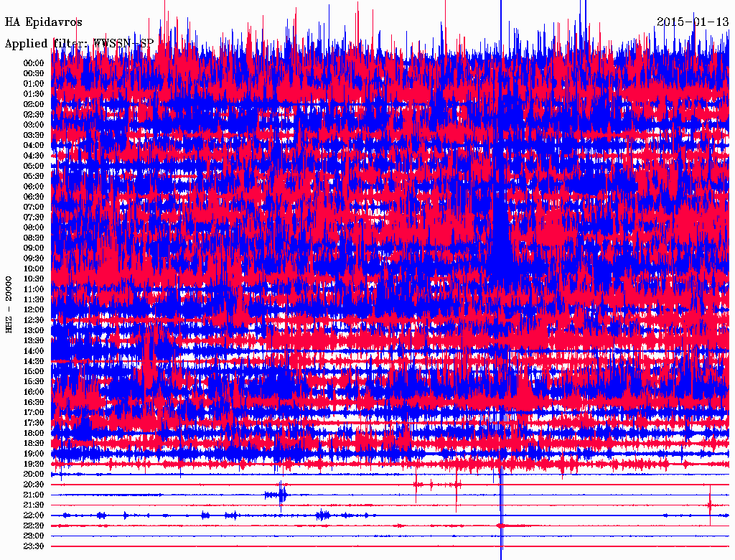This screenshot has width=735, height=560.
Task: Select the 04:30 time row label
Action: (x=34, y=156)
